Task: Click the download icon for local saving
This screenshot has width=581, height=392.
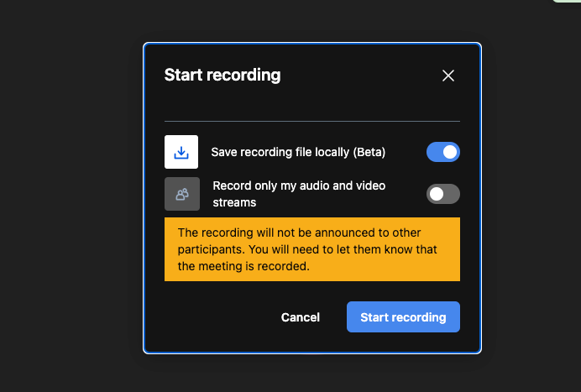Action: pos(181,153)
